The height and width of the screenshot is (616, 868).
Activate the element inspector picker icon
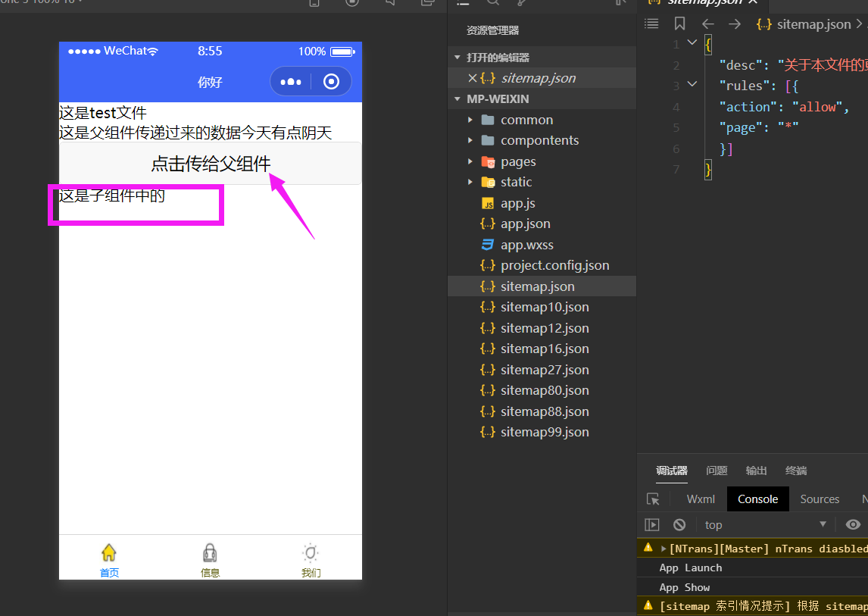(x=653, y=499)
